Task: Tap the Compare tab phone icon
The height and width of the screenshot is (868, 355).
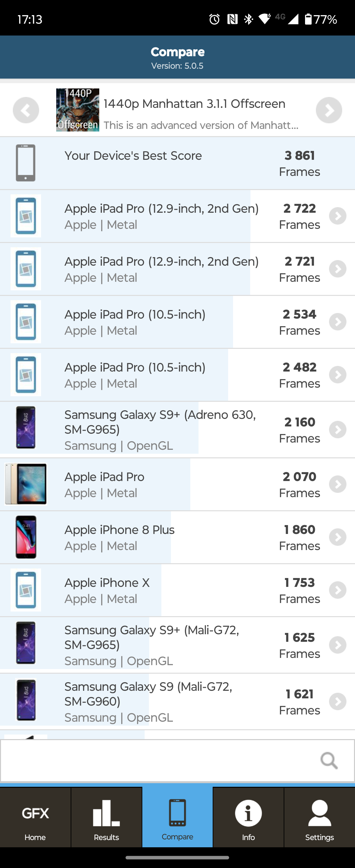Action: coord(177,813)
